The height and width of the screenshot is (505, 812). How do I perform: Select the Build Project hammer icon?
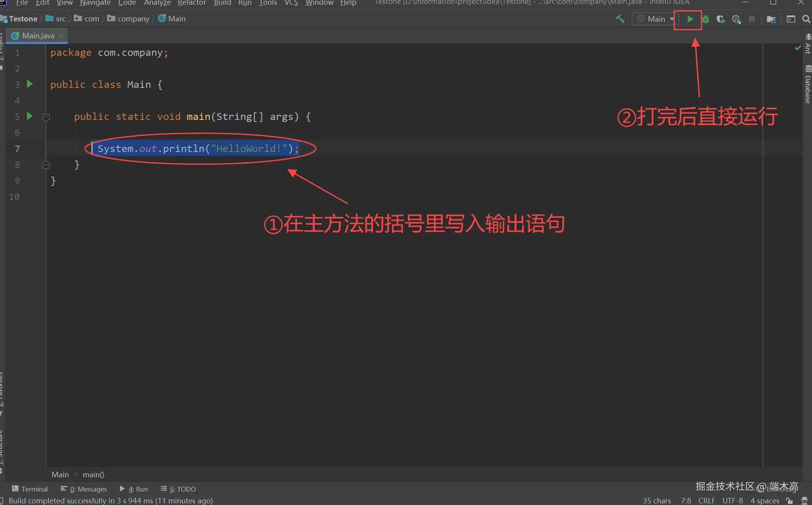[x=620, y=19]
